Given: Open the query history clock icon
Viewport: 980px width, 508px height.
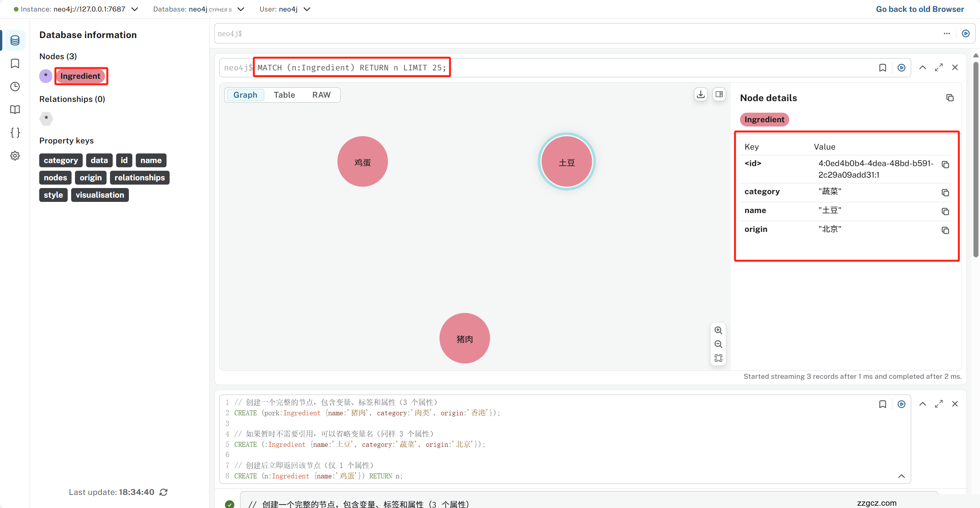Looking at the screenshot, I should [15, 87].
